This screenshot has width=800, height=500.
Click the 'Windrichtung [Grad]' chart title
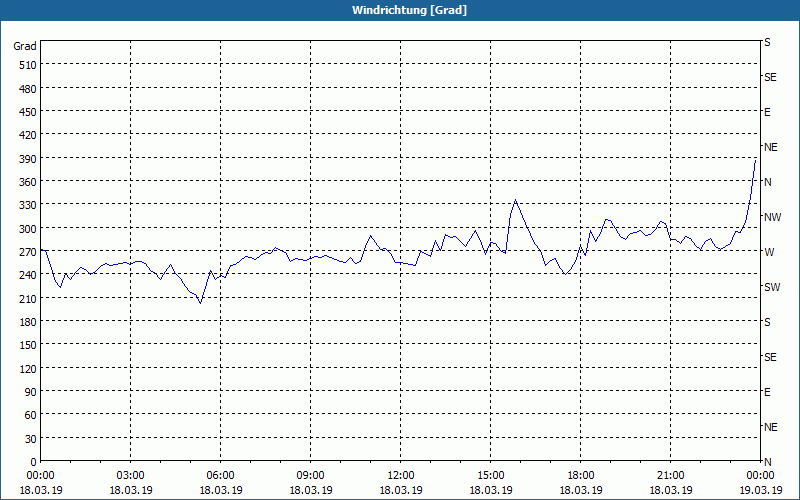click(409, 10)
